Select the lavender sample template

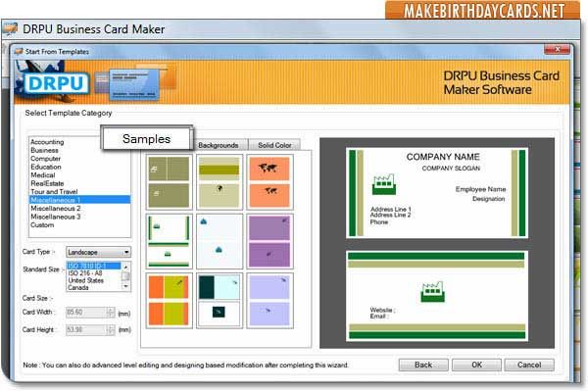pos(269,301)
